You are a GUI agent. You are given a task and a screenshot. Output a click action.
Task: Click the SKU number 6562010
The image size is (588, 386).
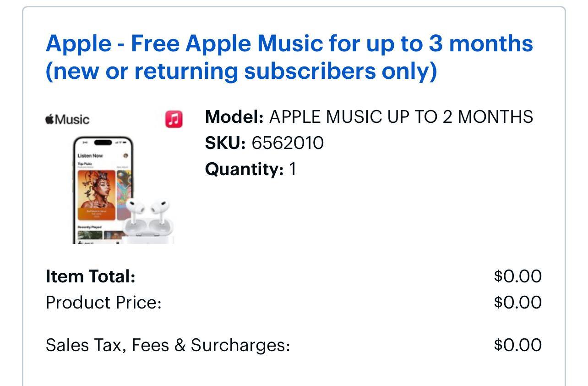point(288,143)
